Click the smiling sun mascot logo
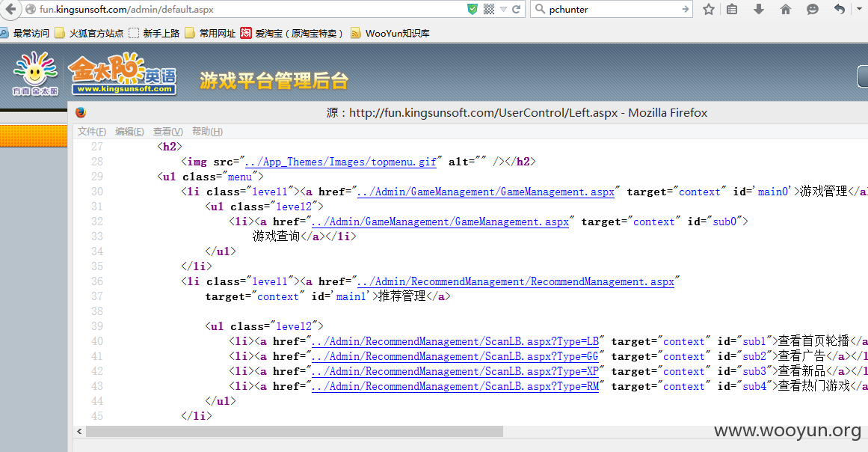 point(35,73)
